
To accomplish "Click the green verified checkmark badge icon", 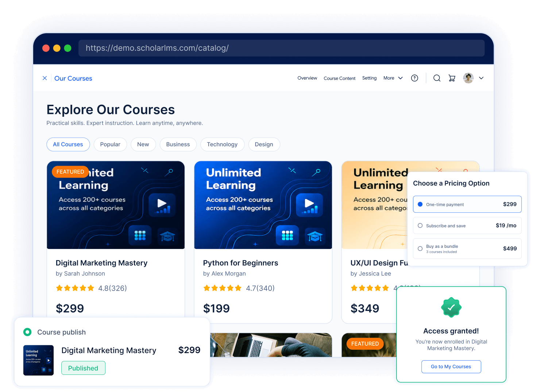I will [x=451, y=307].
